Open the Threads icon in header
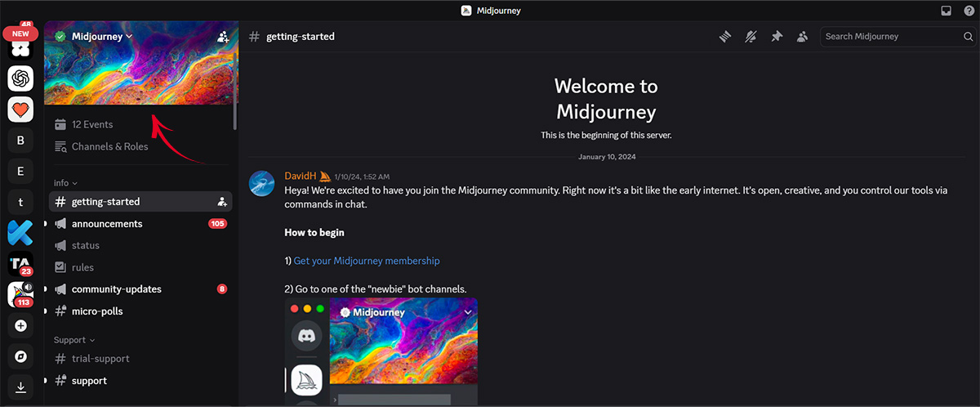980x407 pixels. [724, 36]
